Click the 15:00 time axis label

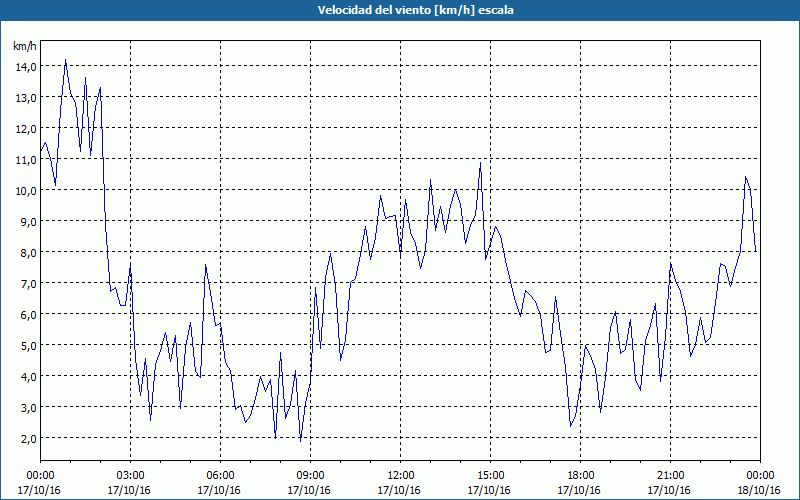coord(490,476)
